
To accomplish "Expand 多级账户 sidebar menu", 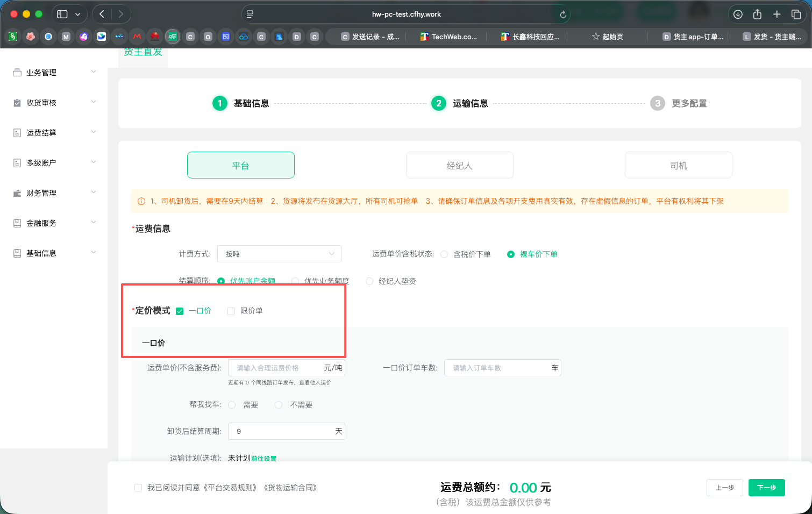I will [x=94, y=162].
